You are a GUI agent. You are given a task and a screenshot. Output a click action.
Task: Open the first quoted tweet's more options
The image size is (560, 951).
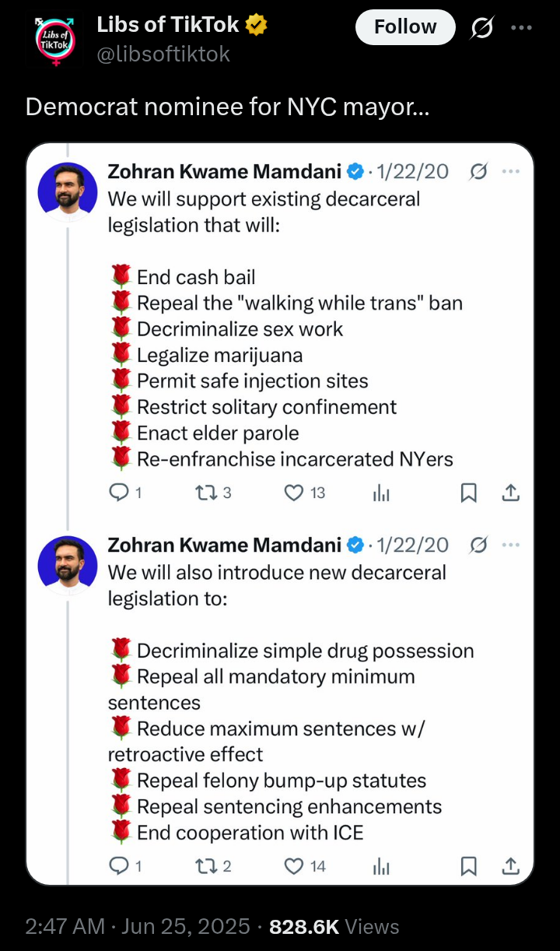[511, 172]
